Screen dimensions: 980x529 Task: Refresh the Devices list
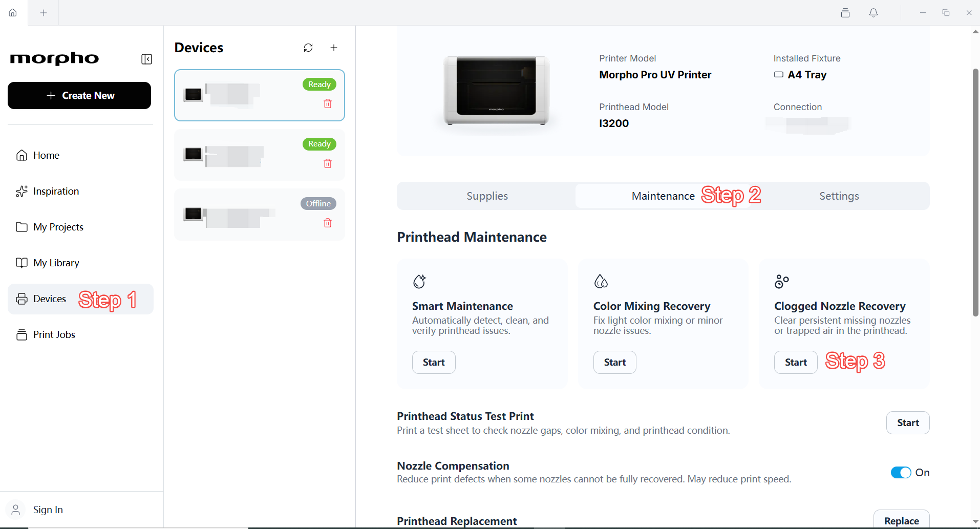[x=308, y=48]
